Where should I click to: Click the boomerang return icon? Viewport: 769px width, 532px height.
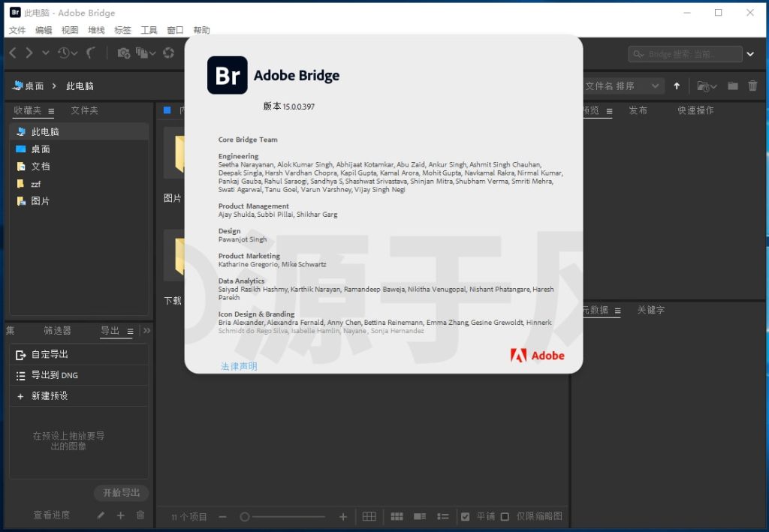(91, 53)
